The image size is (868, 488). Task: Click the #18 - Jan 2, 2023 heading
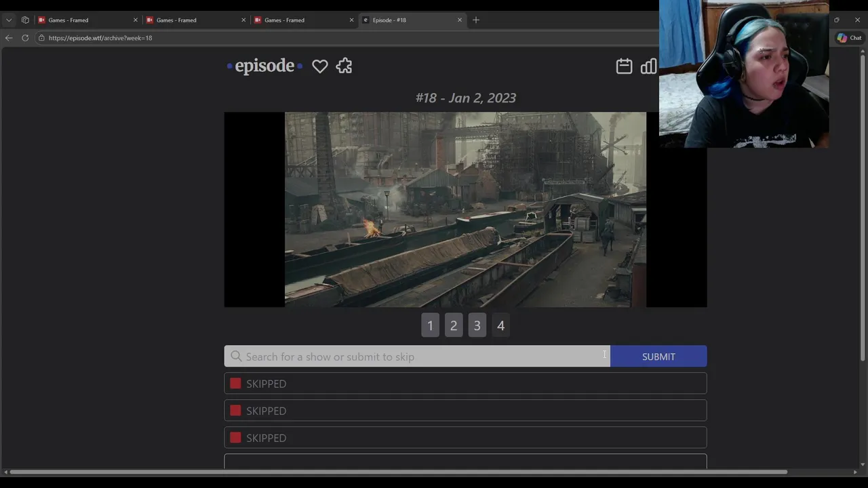pos(466,98)
